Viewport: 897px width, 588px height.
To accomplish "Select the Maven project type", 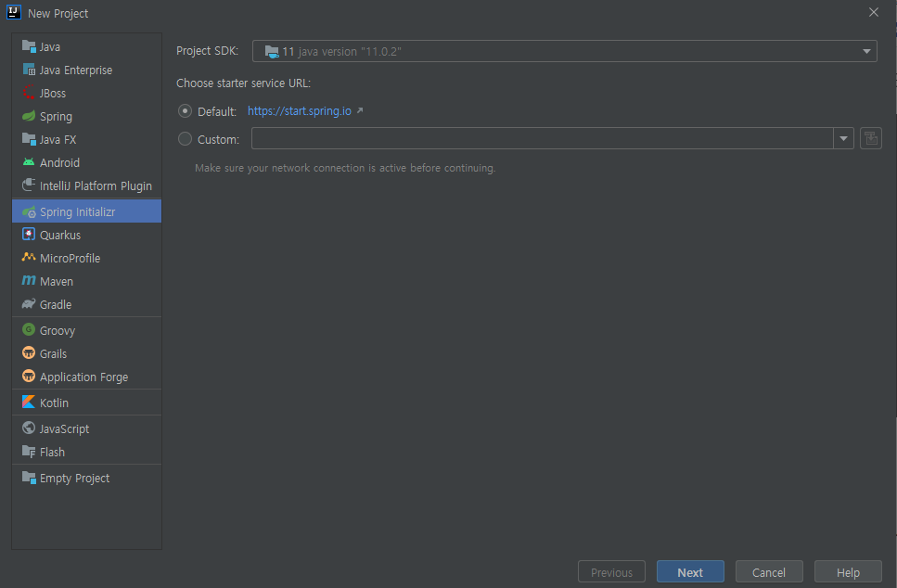I will click(x=87, y=281).
